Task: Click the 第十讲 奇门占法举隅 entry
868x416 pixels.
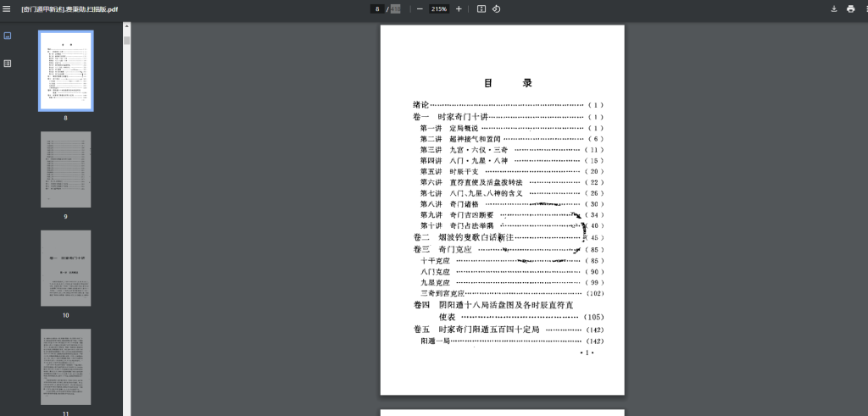Action: [x=511, y=225]
